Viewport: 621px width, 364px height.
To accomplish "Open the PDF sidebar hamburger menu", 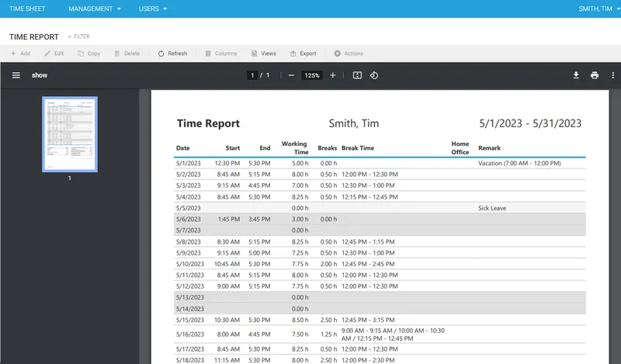I will point(16,75).
